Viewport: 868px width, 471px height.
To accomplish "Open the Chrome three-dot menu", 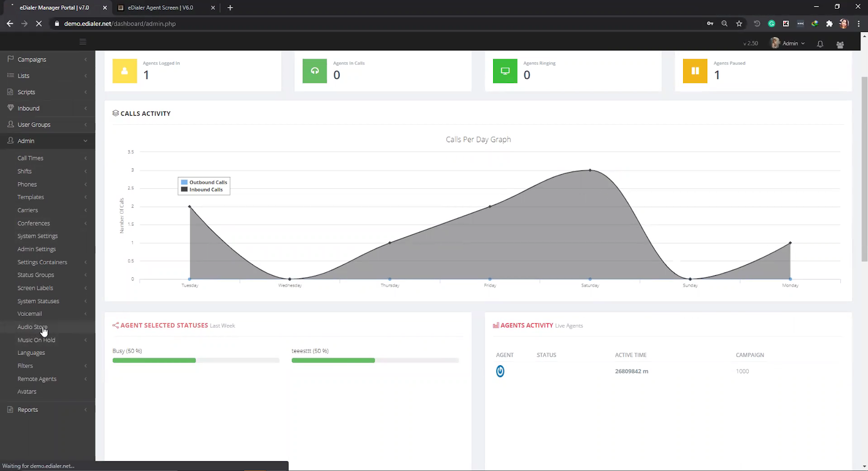I will pyautogui.click(x=858, y=23).
